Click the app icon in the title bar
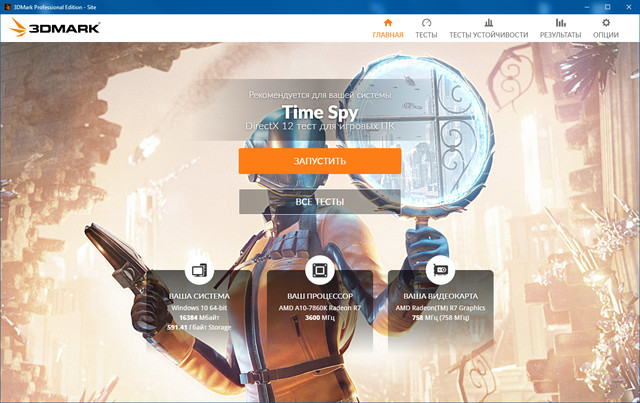This screenshot has width=640, height=403. [8, 6]
